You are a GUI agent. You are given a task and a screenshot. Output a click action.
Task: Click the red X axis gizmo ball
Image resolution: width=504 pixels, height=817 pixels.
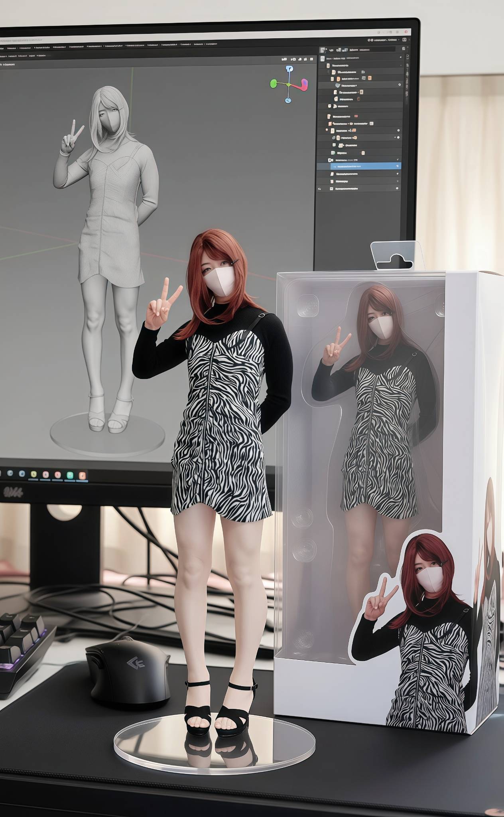[303, 83]
